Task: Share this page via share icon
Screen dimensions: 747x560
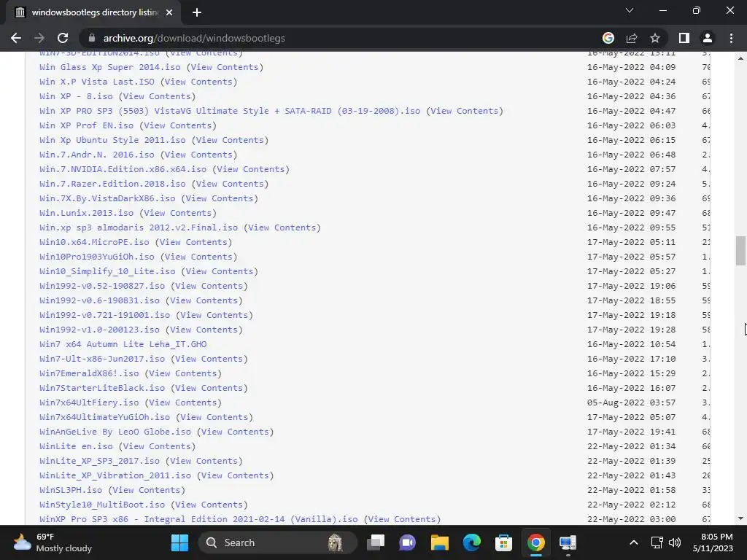Action: pyautogui.click(x=632, y=38)
